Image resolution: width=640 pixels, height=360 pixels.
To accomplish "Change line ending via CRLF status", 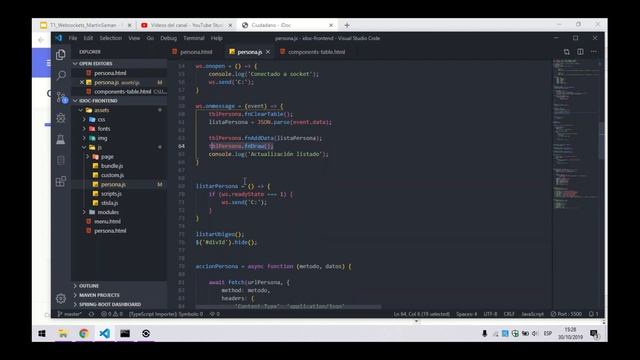I will (509, 314).
